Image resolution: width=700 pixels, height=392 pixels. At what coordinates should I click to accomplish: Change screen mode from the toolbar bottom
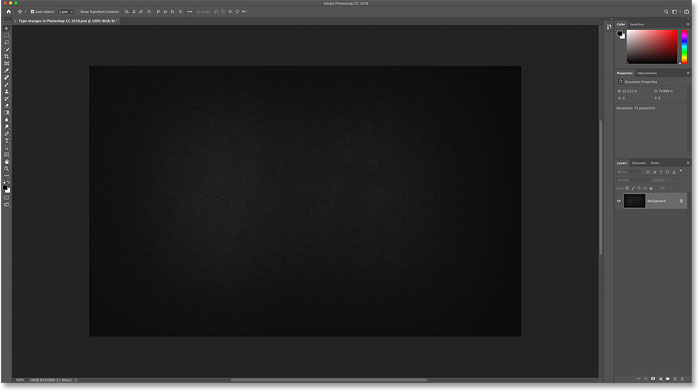[x=7, y=205]
